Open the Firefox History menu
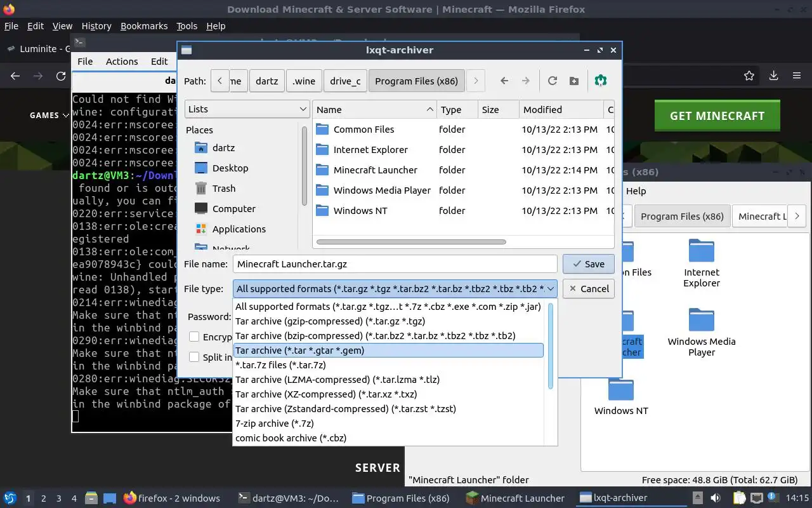 pos(96,26)
